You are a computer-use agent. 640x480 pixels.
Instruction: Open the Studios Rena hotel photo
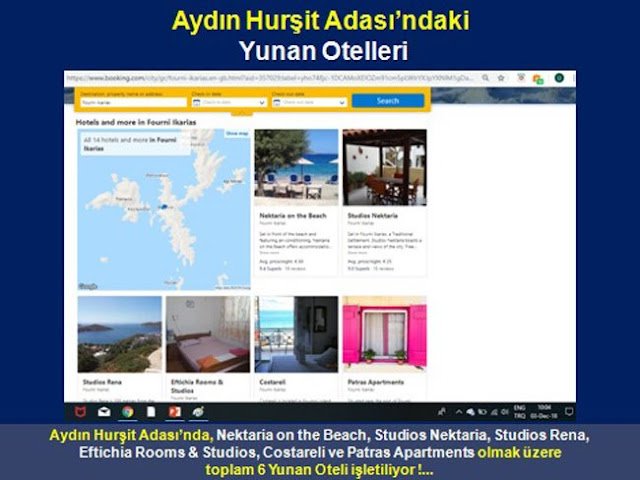120,333
